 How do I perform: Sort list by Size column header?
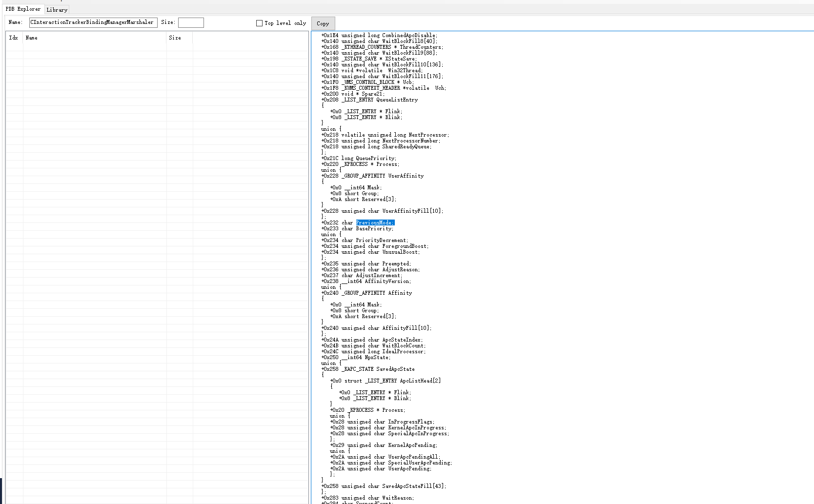click(175, 38)
